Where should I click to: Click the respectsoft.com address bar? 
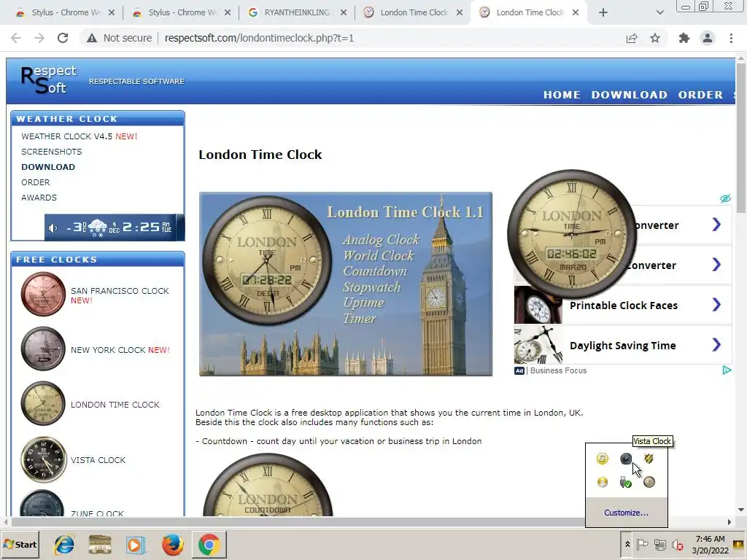[259, 38]
